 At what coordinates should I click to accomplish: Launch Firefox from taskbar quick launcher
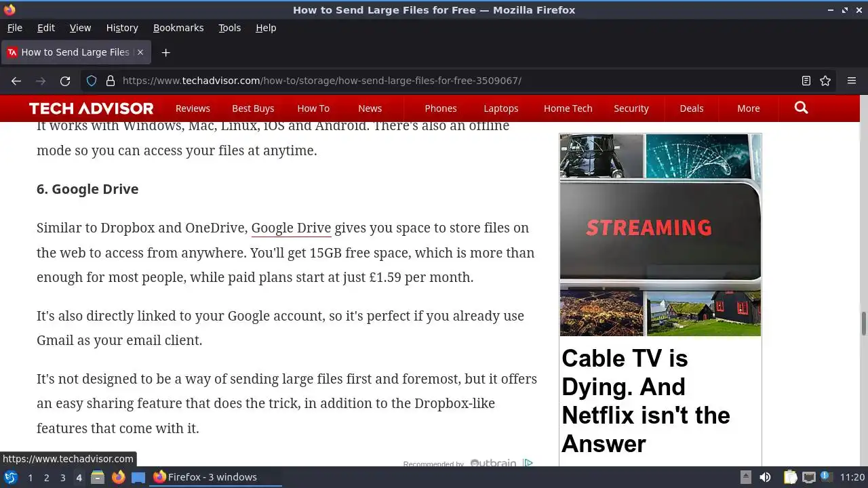coord(118,477)
